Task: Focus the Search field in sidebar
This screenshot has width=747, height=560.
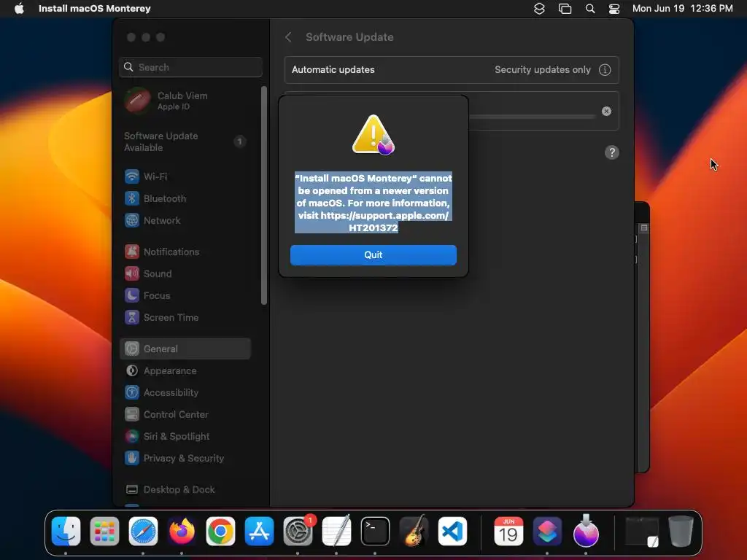Action: (190, 67)
